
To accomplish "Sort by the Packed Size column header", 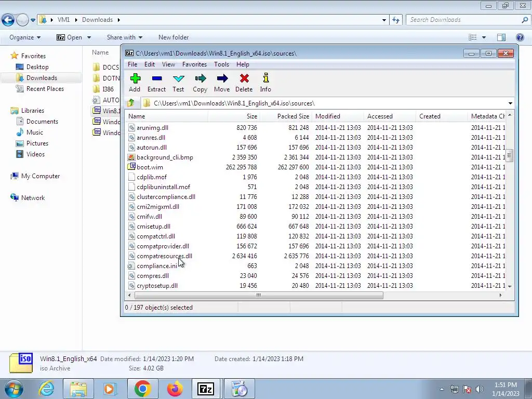I will (x=286, y=116).
